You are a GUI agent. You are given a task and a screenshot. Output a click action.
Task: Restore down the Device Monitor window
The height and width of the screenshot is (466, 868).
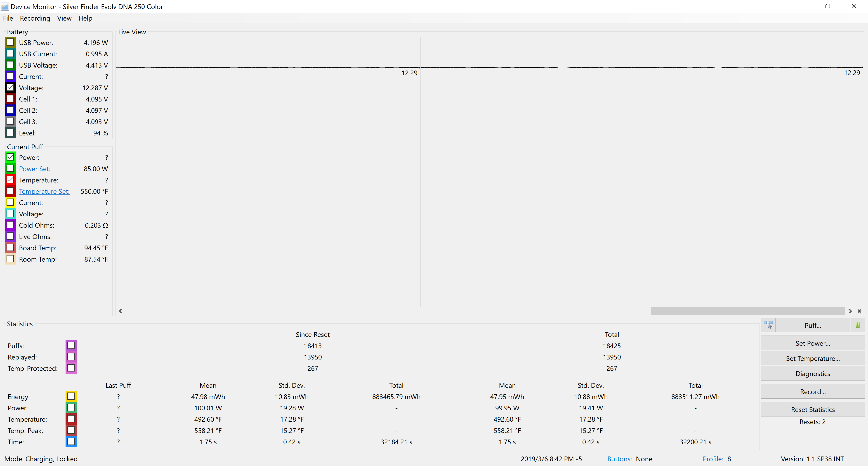[828, 6]
